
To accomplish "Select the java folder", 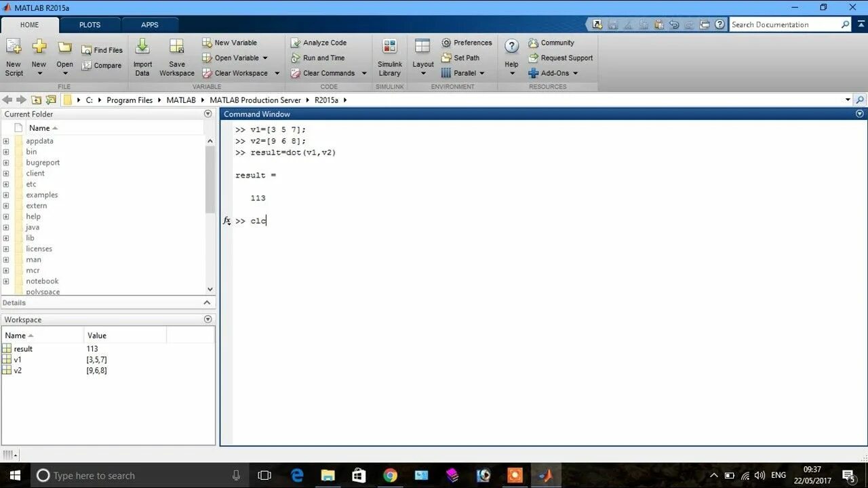I will 33,227.
